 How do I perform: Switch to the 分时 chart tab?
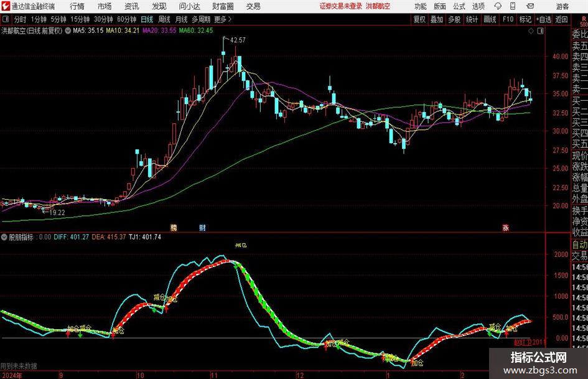coord(20,19)
